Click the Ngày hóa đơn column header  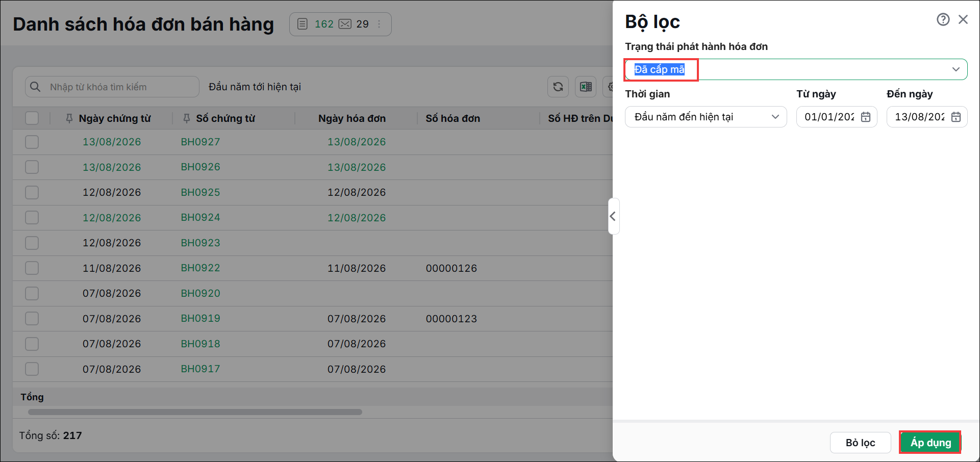coord(352,118)
